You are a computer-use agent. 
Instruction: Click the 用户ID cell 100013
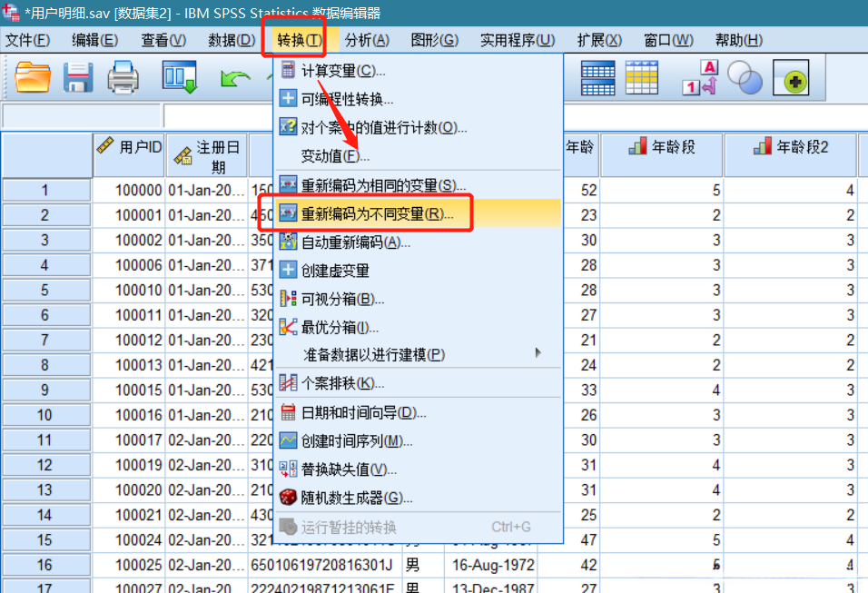(x=129, y=365)
